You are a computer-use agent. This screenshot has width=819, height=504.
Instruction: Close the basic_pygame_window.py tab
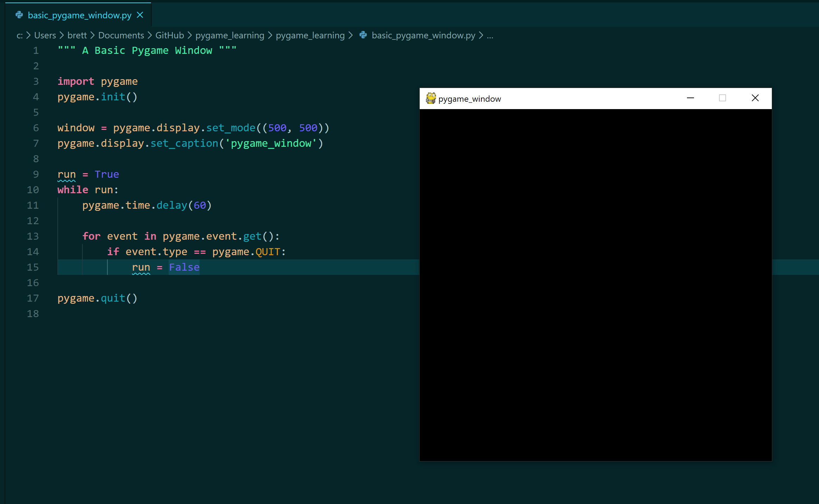(140, 15)
